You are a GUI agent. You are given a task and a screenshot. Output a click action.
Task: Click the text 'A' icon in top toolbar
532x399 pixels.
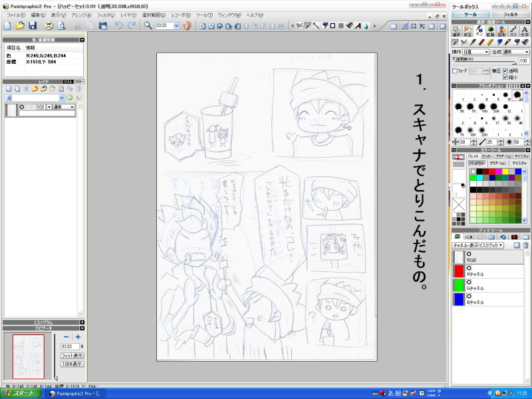[x=358, y=26]
